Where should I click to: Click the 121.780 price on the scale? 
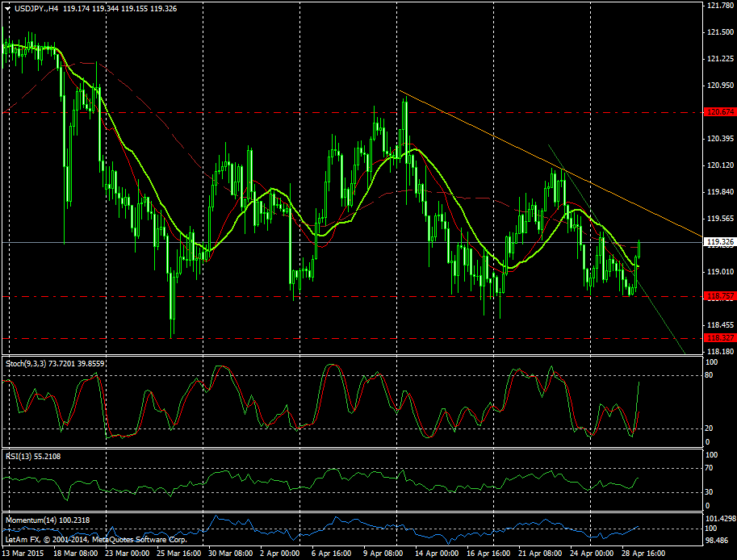(719, 6)
